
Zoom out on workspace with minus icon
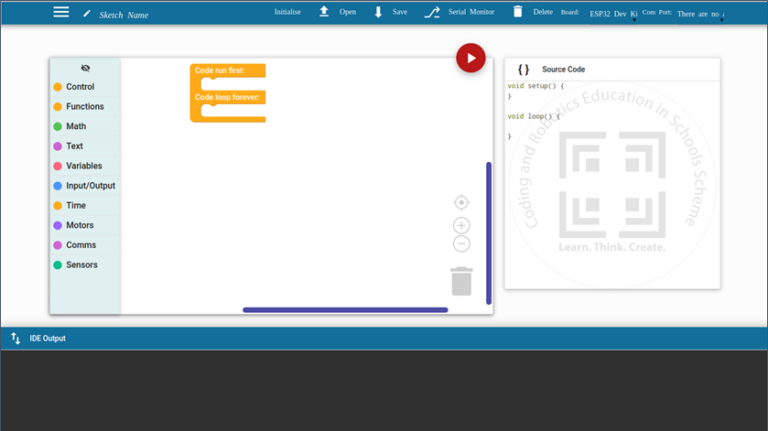coord(461,244)
